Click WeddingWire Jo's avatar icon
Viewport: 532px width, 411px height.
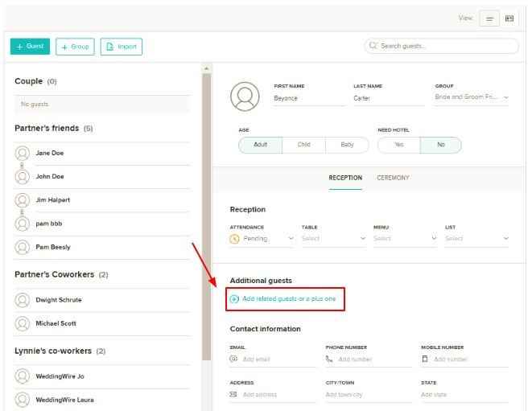tap(23, 376)
